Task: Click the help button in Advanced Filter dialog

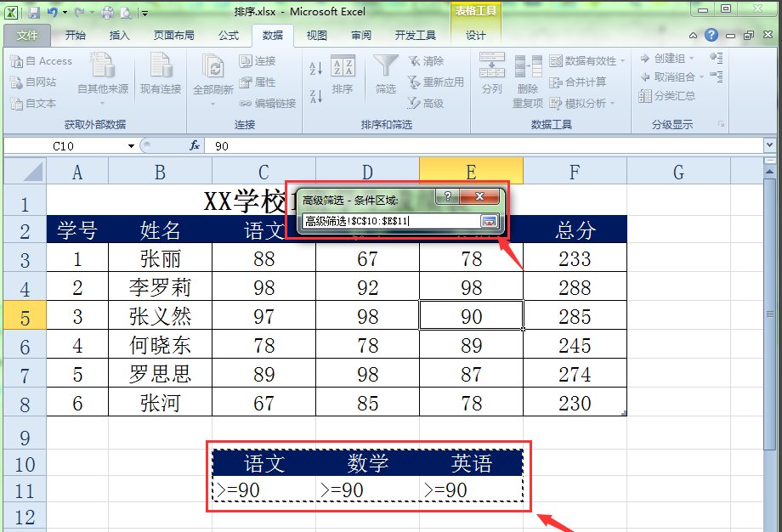Action: [448, 196]
